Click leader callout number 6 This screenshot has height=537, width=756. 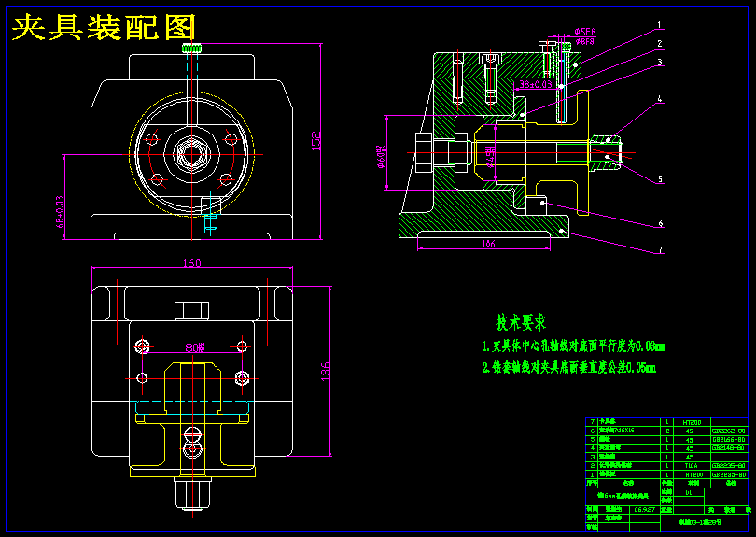661,223
